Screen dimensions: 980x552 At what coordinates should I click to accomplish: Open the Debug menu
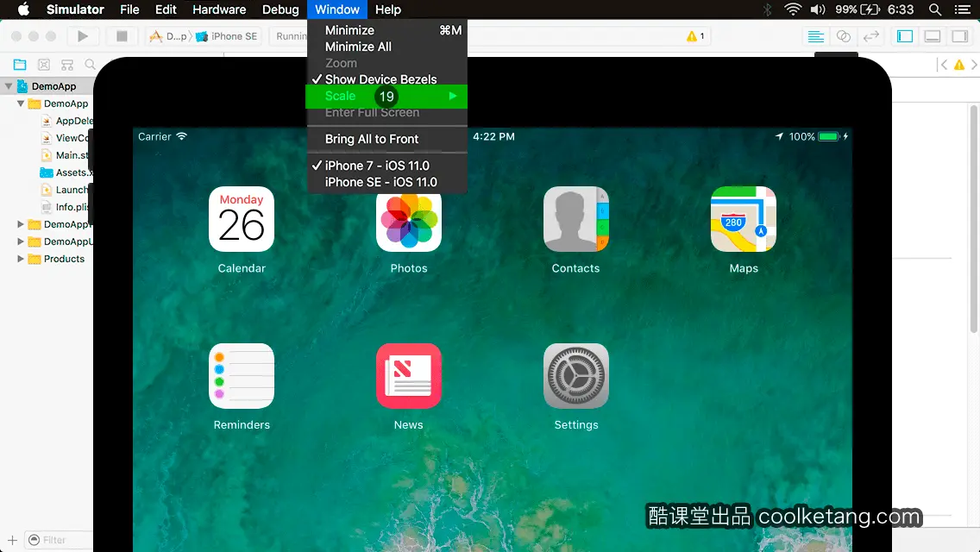280,9
